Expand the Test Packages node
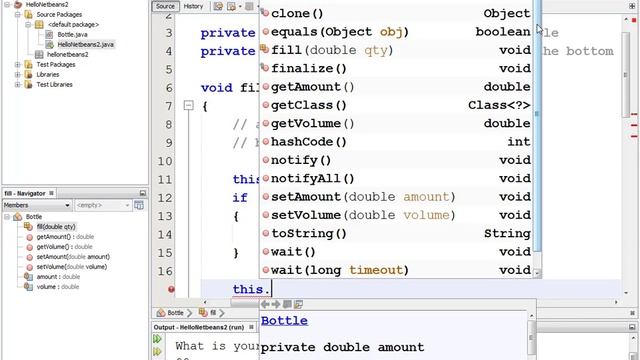Viewport: 640px width, 360px height. 18,64
